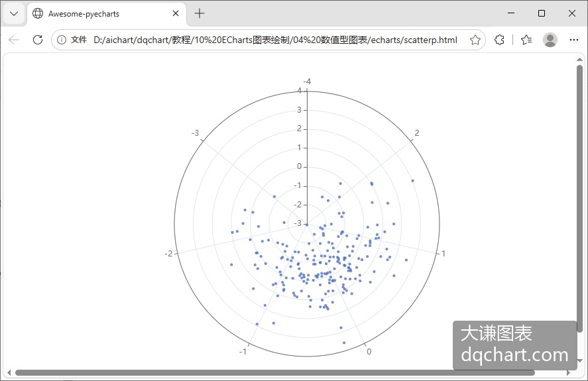Click the vertical scrollbar thumb

click(579, 199)
